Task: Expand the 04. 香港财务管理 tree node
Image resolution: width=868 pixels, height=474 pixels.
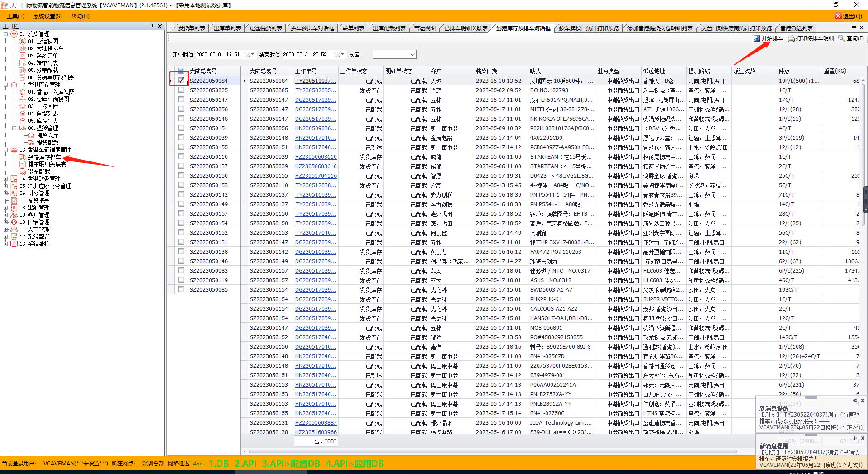Action: (6, 179)
